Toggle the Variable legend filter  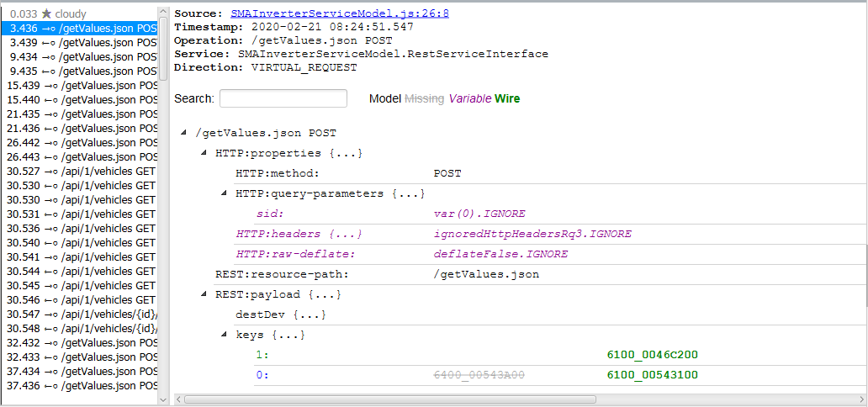[470, 98]
